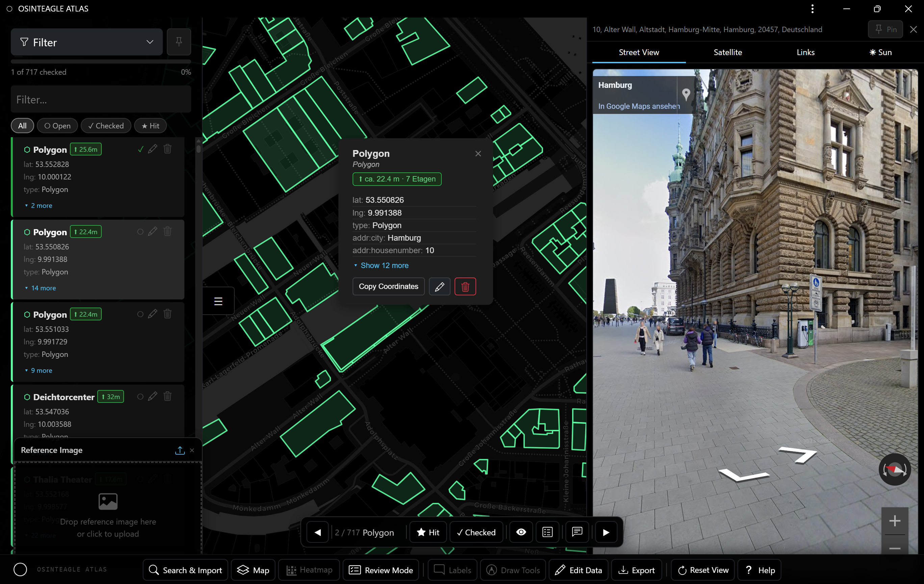Viewport: 924px width, 584px height.
Task: Open the Map toolbar item
Action: tap(253, 570)
